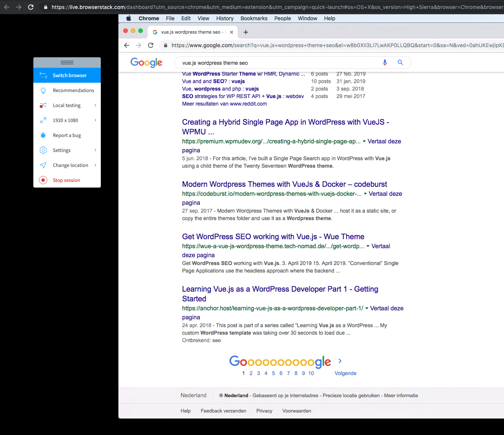The height and width of the screenshot is (435, 504).
Task: Go to results page 2
Action: (251, 373)
